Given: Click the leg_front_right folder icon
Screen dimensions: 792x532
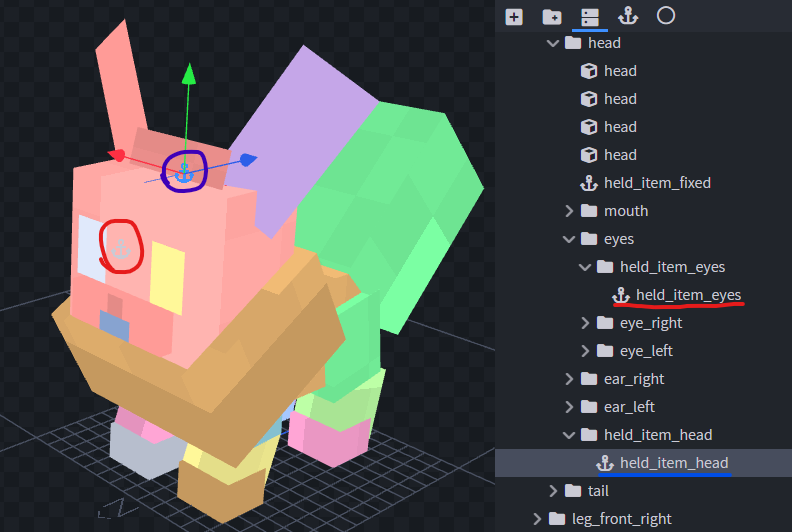Looking at the screenshot, I should [557, 518].
